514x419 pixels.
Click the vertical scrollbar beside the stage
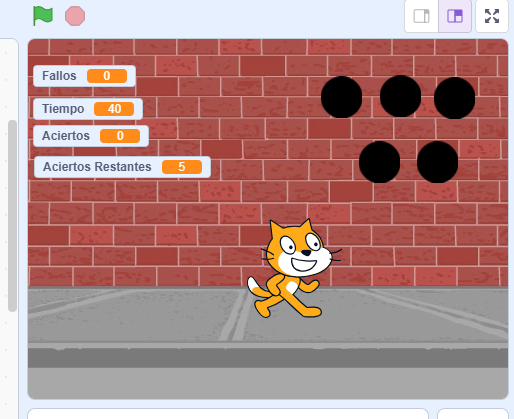pos(13,216)
